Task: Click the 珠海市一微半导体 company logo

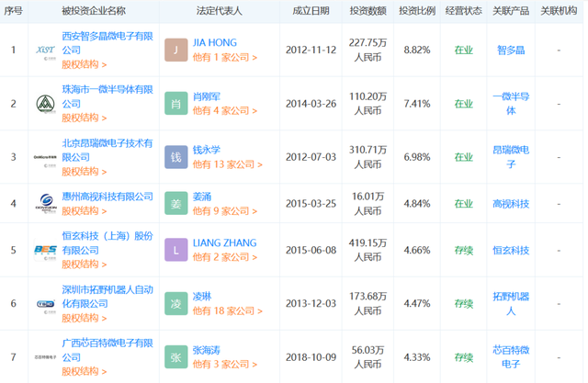Action: 45,104
